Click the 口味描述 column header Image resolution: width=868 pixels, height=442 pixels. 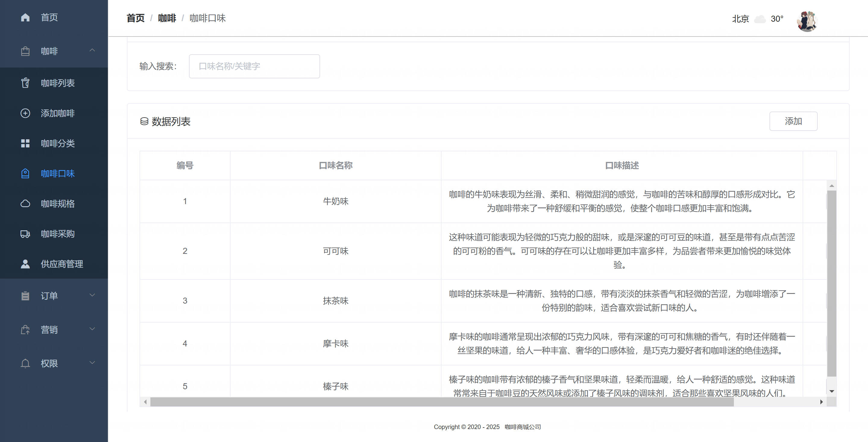click(x=622, y=166)
